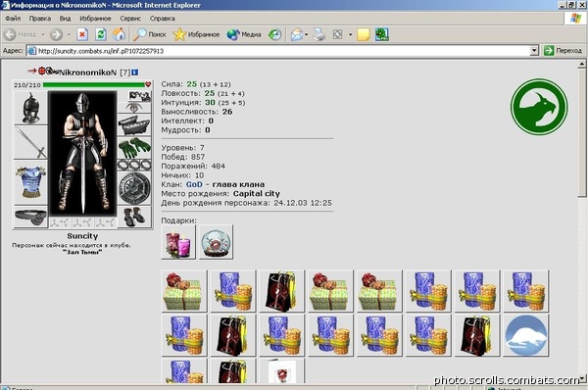Click the vertical scrollbar down arrow
The image size is (588, 390).
(581, 379)
